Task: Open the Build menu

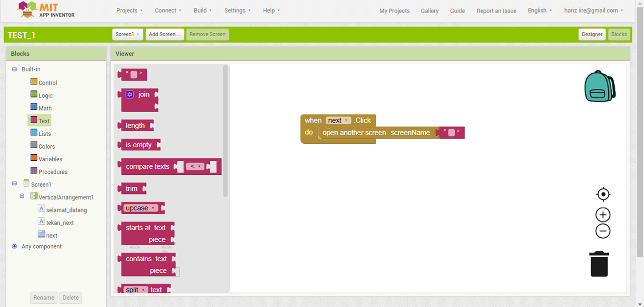Action: [x=202, y=11]
